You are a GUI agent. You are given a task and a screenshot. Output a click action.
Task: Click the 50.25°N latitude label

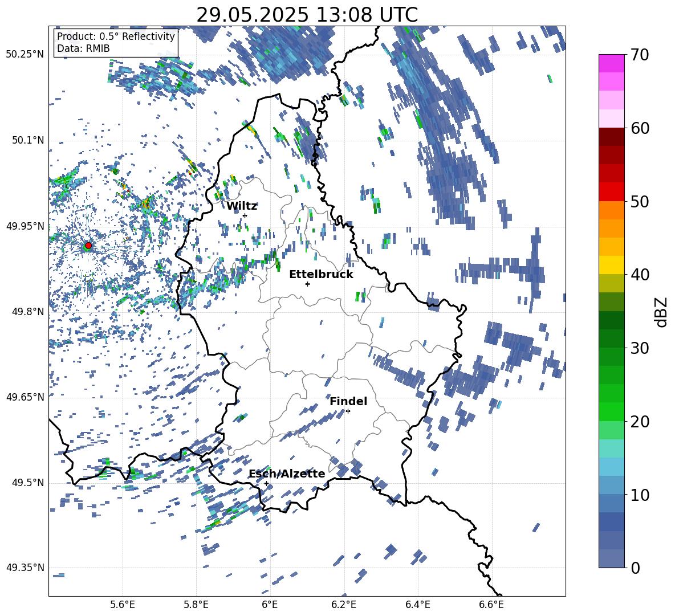click(25, 55)
